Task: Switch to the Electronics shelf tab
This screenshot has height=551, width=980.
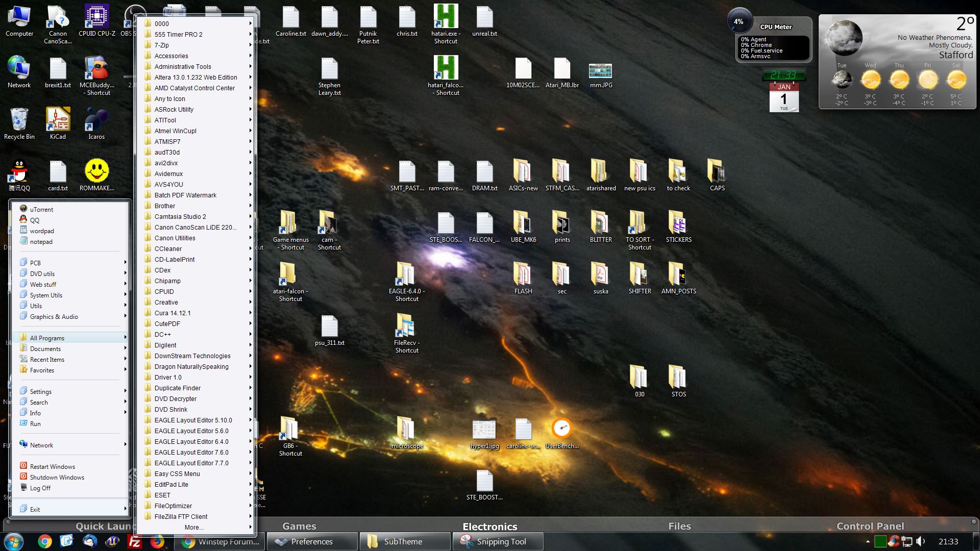Action: pyautogui.click(x=489, y=527)
